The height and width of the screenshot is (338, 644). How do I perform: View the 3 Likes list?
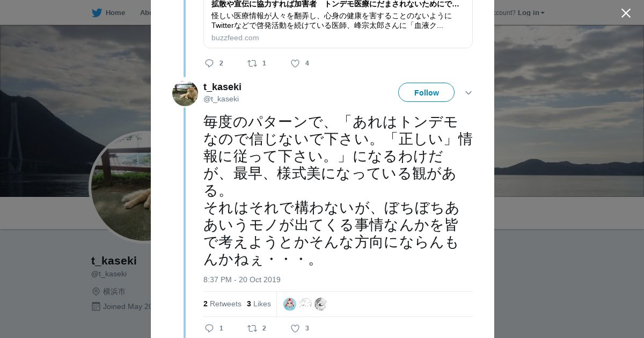259,304
